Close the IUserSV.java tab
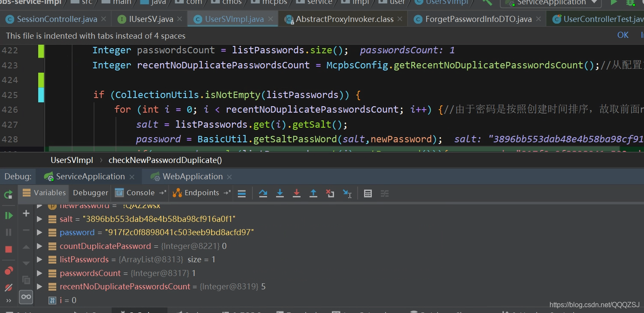Screen dimensions: 644x313 pyautogui.click(x=179, y=19)
